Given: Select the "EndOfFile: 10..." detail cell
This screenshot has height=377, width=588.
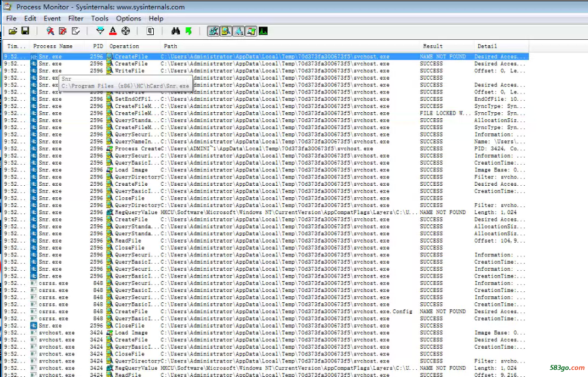Looking at the screenshot, I should point(499,99).
